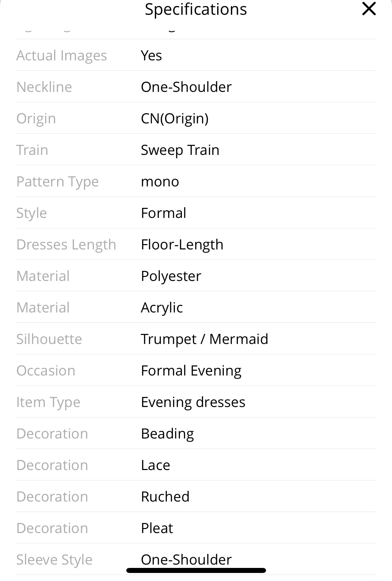This screenshot has width=392, height=581.
Task: Tap the Evening dresses item type
Action: pyautogui.click(x=193, y=402)
